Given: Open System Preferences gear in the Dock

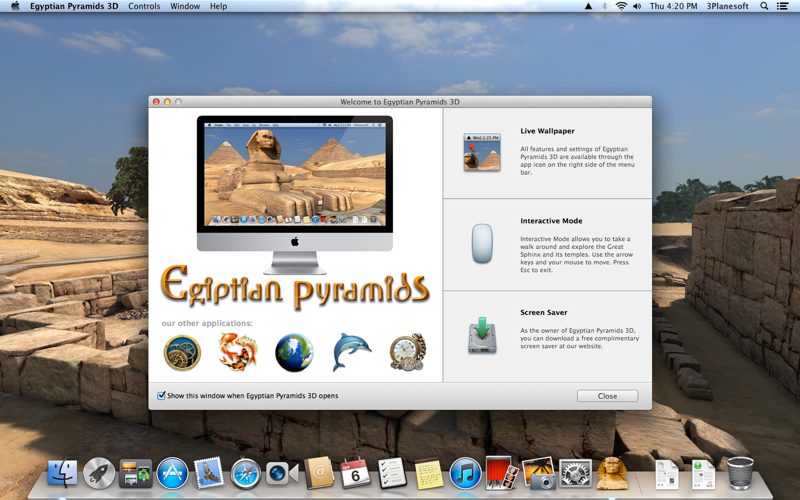Looking at the screenshot, I should tap(576, 473).
